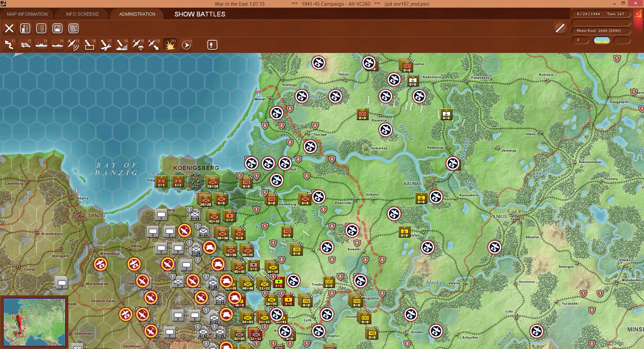This screenshot has width=644, height=349.
Task: Select the grey 8=27 German unit
Action: pyautogui.click(x=214, y=318)
